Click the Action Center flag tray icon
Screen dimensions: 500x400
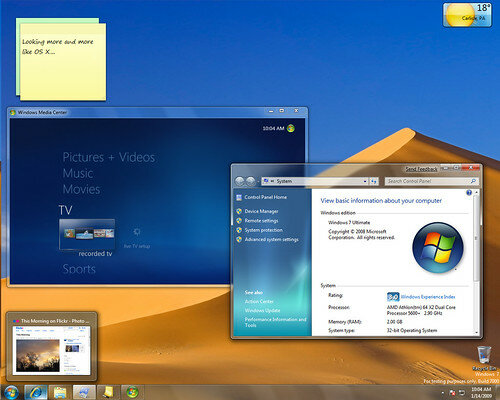452,392
